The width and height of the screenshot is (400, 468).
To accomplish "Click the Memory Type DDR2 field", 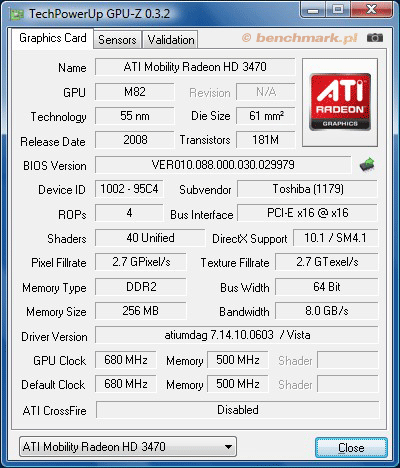I will [x=141, y=287].
